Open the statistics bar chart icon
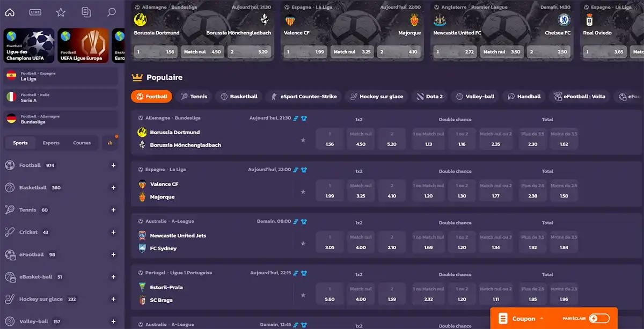This screenshot has height=329, width=644. (110, 143)
